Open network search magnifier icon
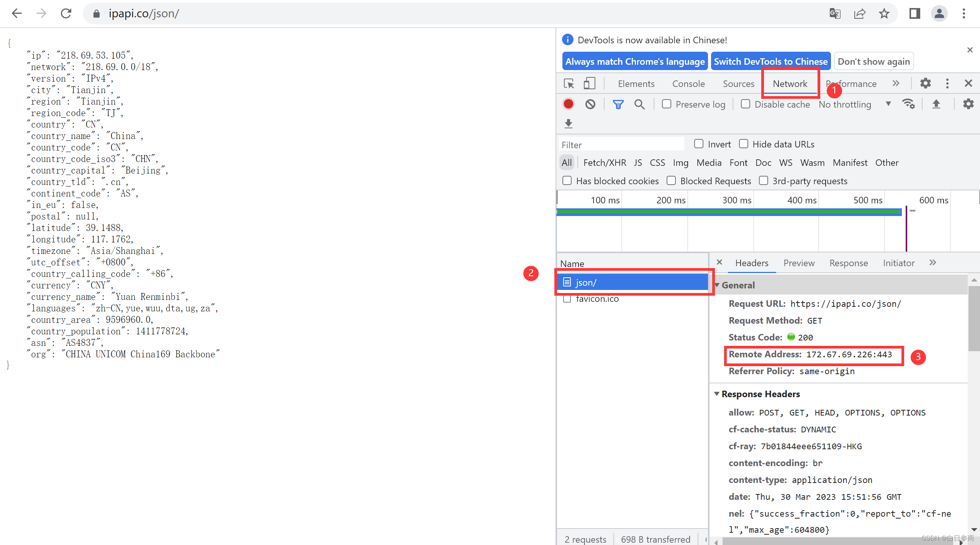 point(639,104)
